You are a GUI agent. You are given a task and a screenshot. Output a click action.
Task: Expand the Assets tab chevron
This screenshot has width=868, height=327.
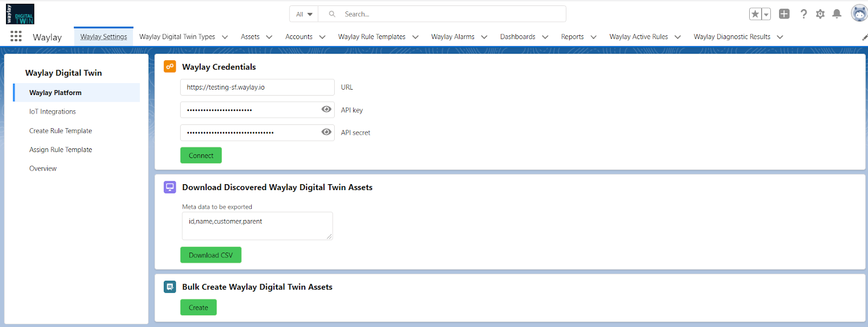point(269,37)
